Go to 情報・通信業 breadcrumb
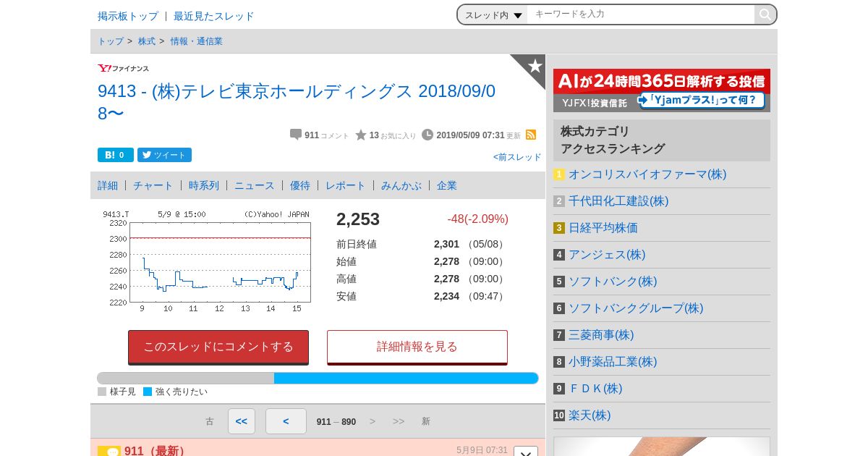Image resolution: width=868 pixels, height=456 pixels. 197,41
